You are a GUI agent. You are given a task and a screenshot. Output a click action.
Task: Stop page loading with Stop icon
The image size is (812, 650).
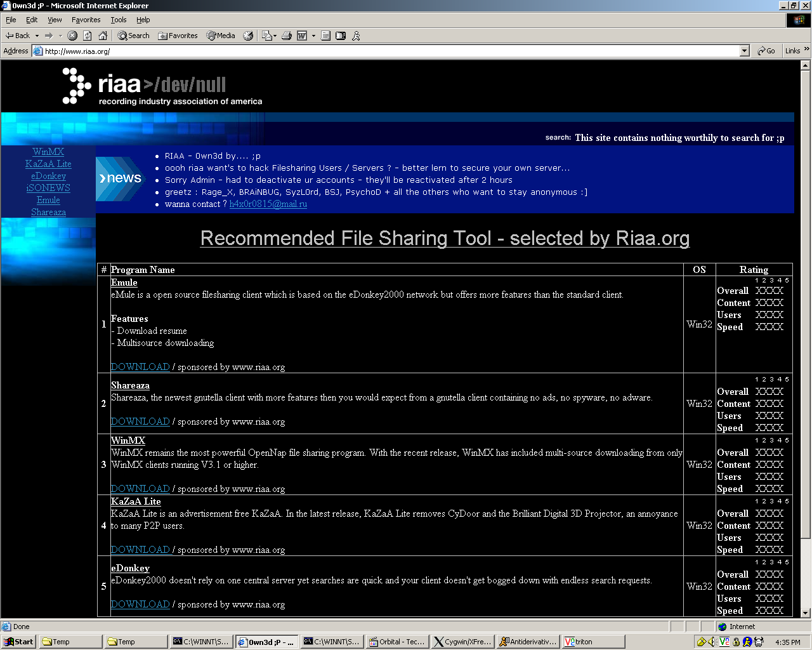click(72, 36)
